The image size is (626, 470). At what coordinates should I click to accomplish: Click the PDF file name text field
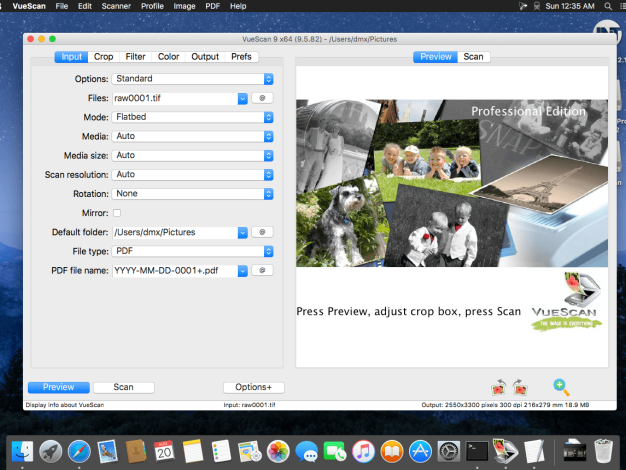(175, 271)
